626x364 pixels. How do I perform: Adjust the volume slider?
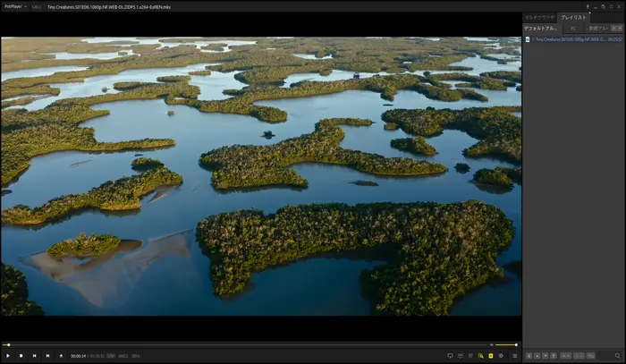tap(506, 344)
